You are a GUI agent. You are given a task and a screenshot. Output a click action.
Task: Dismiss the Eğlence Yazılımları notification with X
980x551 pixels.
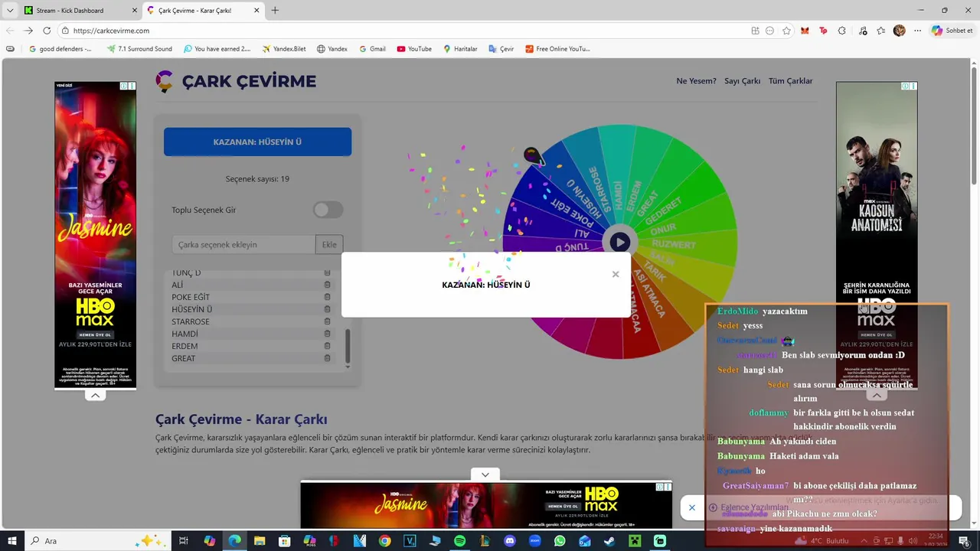pyautogui.click(x=691, y=507)
